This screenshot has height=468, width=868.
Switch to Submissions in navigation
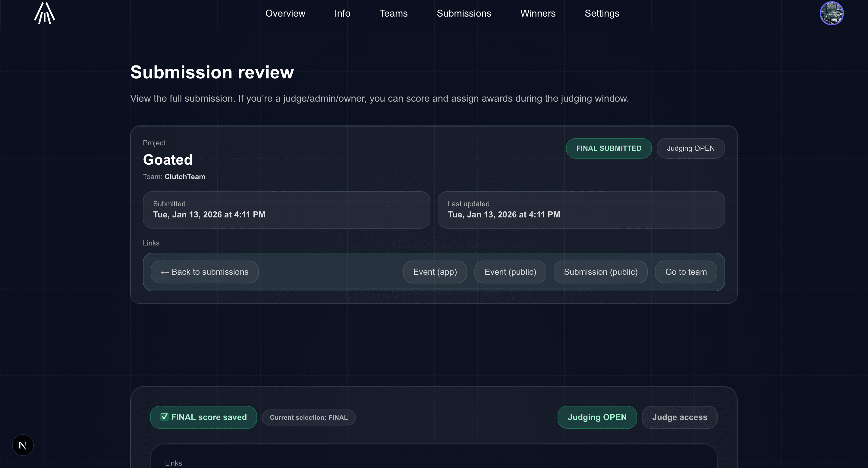464,13
